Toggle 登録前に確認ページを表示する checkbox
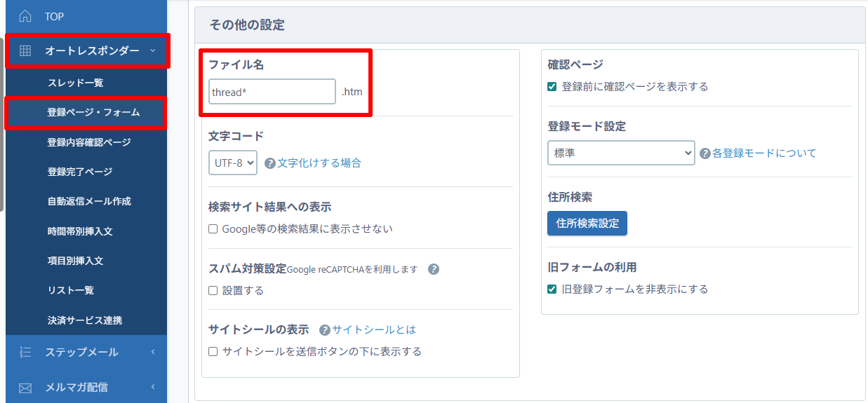This screenshot has width=868, height=403. (x=552, y=87)
